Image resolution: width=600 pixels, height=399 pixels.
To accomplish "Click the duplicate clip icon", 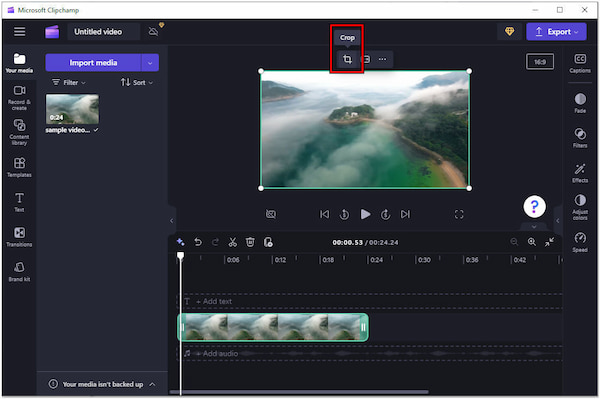I will tap(268, 242).
